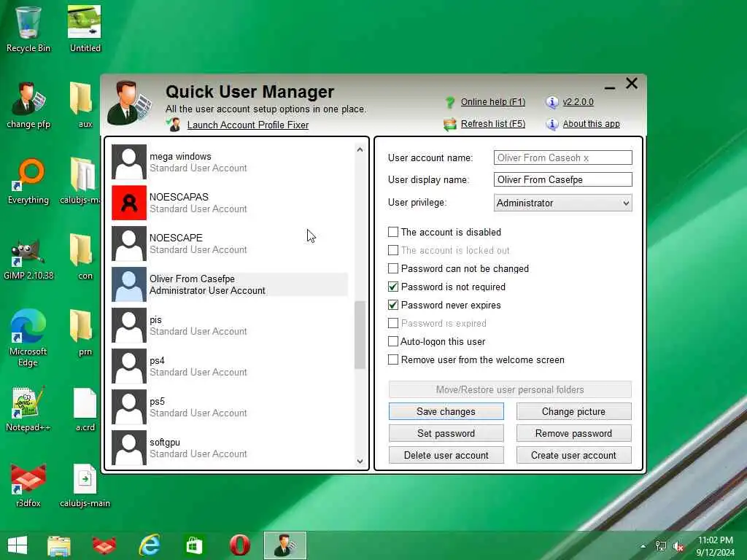Open the a.crd file icon
747x560 pixels.
(x=85, y=408)
